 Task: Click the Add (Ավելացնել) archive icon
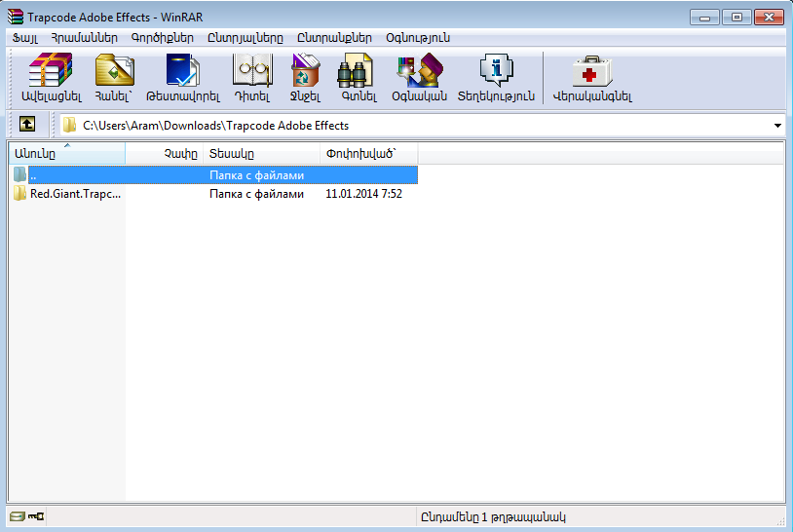pyautogui.click(x=51, y=70)
